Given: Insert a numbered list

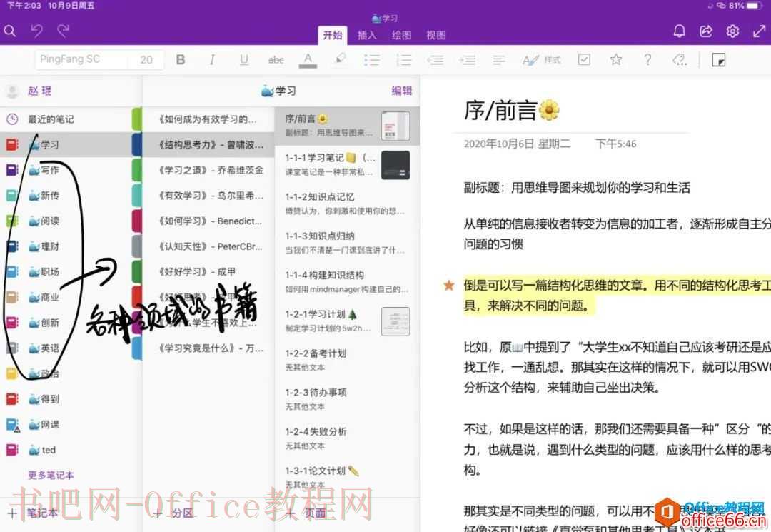Looking at the screenshot, I should click(x=403, y=60).
